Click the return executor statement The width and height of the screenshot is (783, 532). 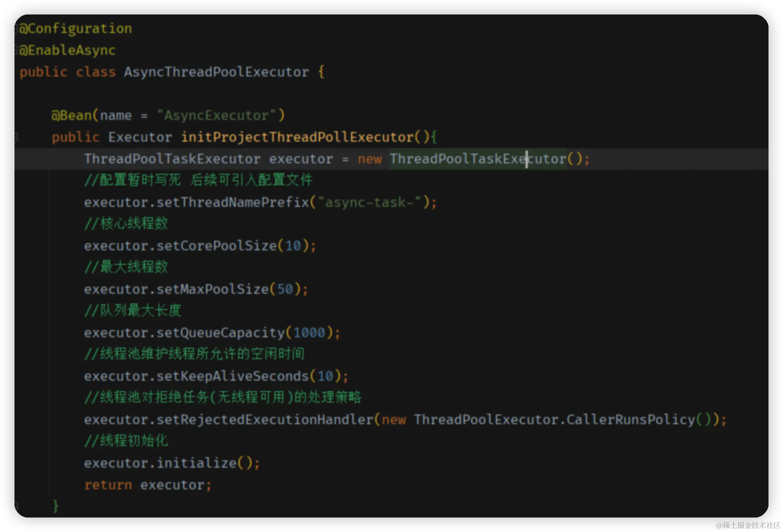point(148,485)
